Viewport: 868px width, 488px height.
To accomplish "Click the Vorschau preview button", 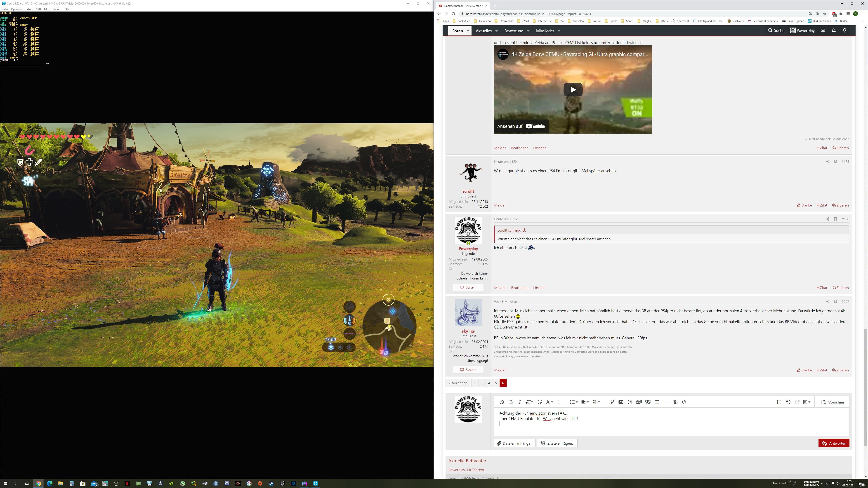I will 833,402.
